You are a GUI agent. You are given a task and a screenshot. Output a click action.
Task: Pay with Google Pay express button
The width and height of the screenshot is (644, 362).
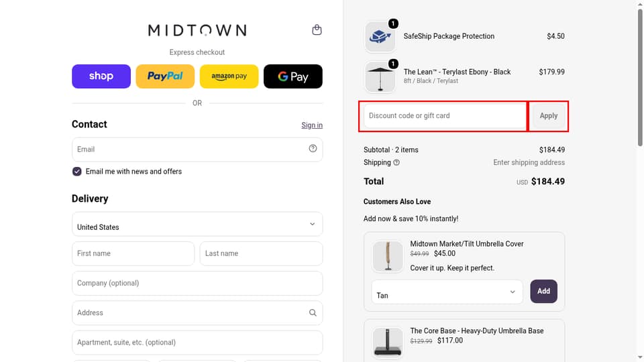point(293,76)
